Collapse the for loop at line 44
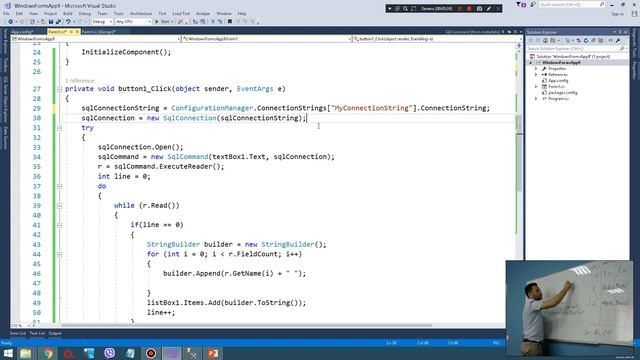Image resolution: width=640 pixels, height=360 pixels. point(60,254)
